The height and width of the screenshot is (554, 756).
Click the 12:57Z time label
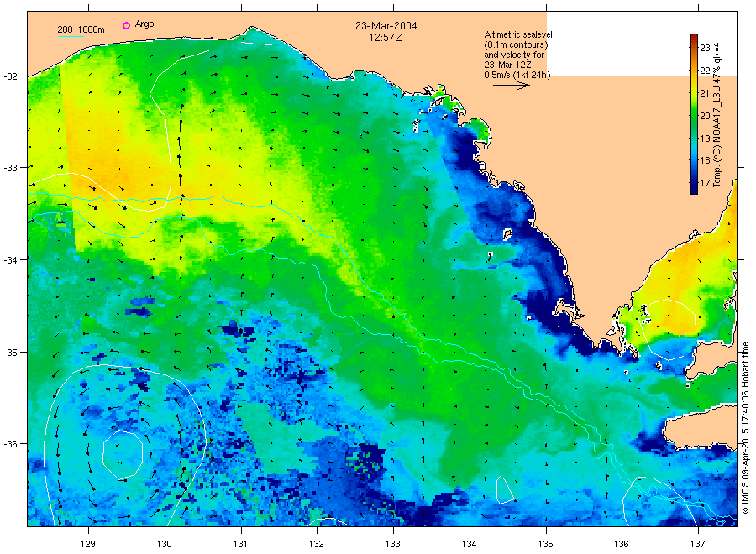(x=386, y=38)
